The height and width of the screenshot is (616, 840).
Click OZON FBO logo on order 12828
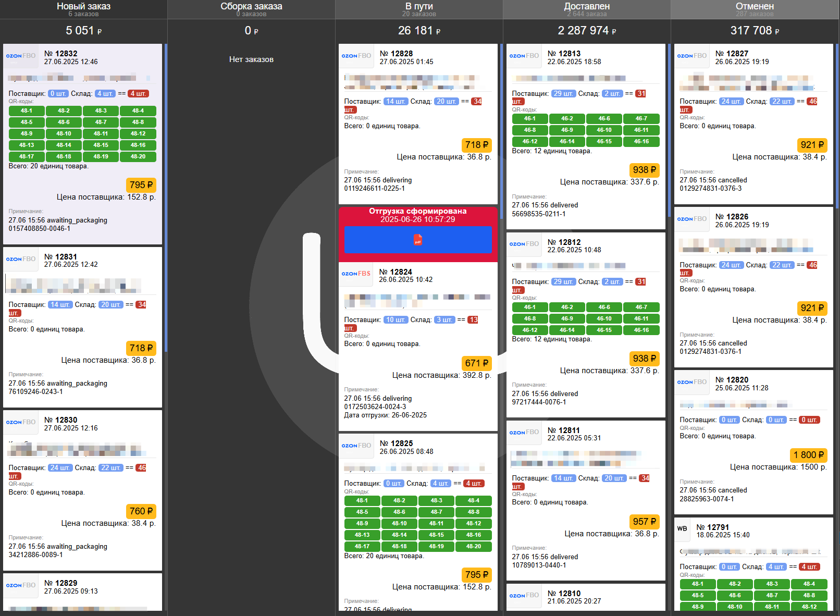356,56
